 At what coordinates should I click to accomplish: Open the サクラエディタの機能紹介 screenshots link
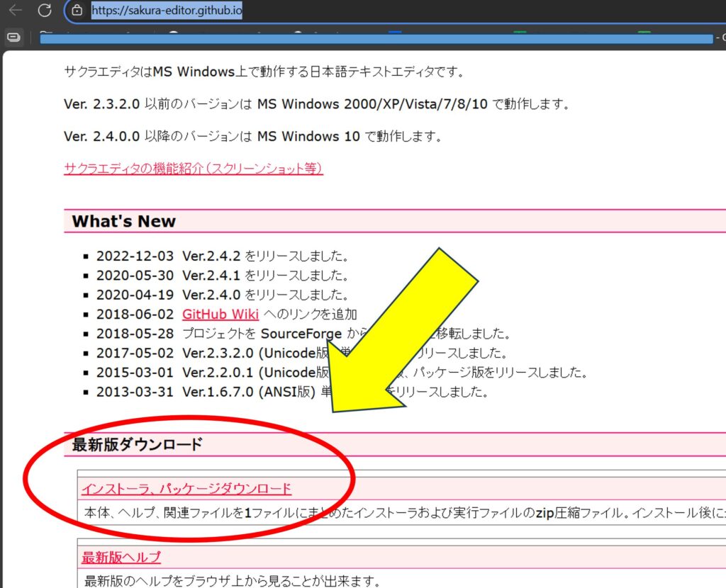(193, 168)
